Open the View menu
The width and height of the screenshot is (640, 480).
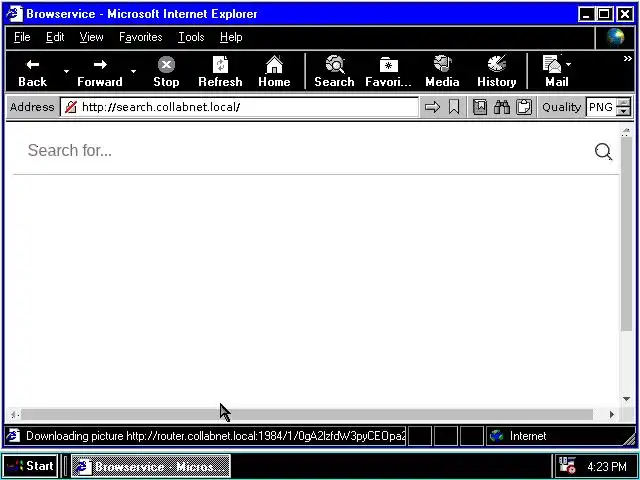coord(91,37)
